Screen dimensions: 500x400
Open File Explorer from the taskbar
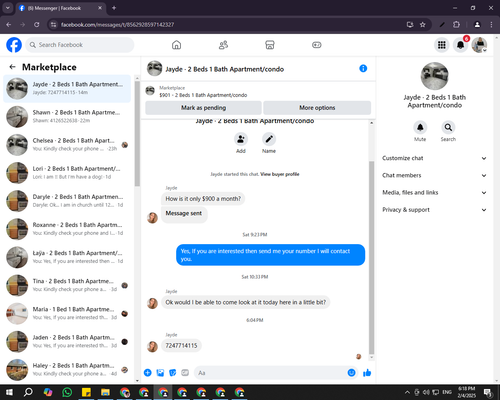click(105, 392)
